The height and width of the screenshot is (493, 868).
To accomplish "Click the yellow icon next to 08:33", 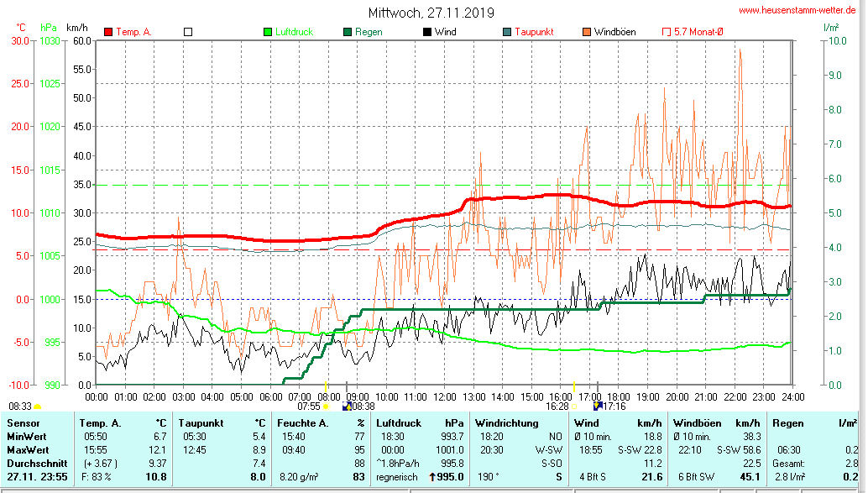I will pos(38,406).
